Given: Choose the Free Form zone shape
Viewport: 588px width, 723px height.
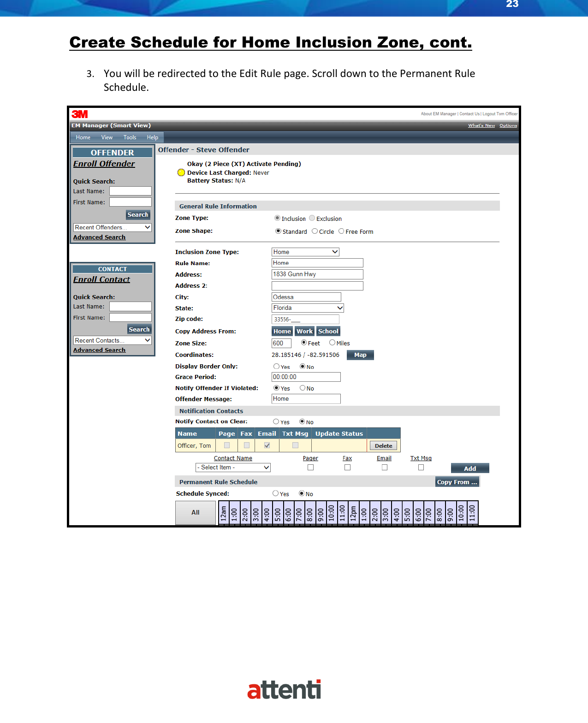Looking at the screenshot, I should 341,231.
